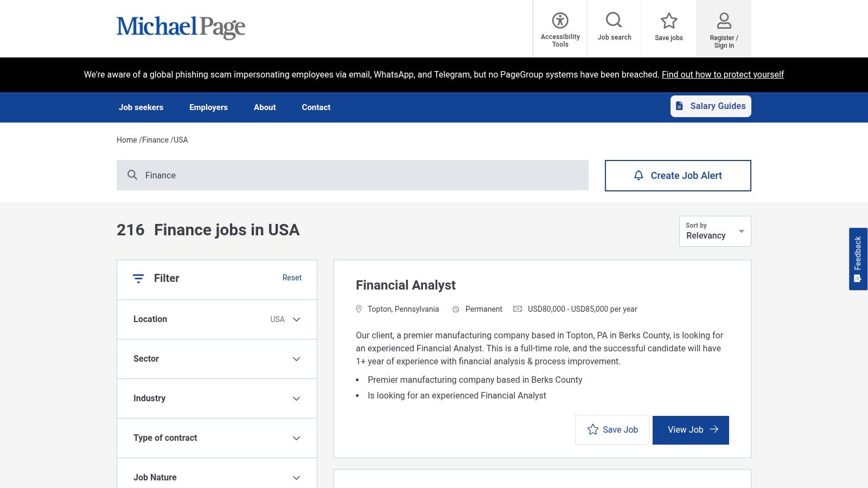Open the Employers menu
Image resolution: width=868 pixels, height=488 pixels.
(208, 107)
